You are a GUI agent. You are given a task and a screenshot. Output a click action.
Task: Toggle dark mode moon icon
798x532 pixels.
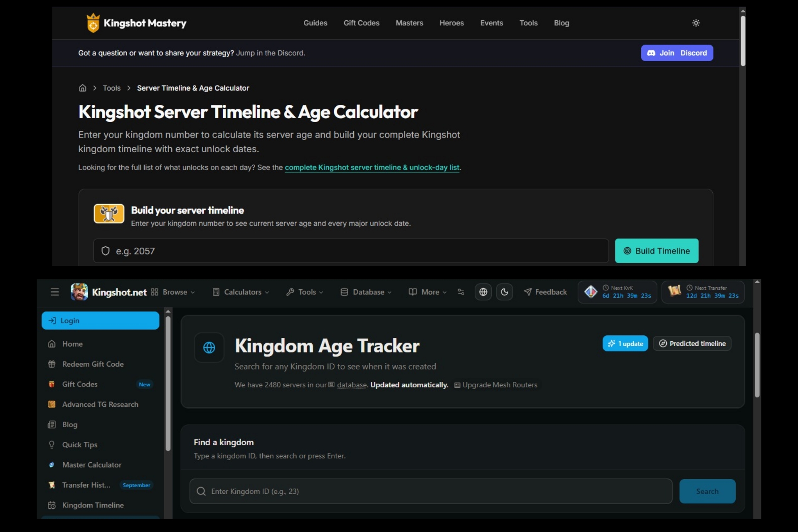[504, 292]
